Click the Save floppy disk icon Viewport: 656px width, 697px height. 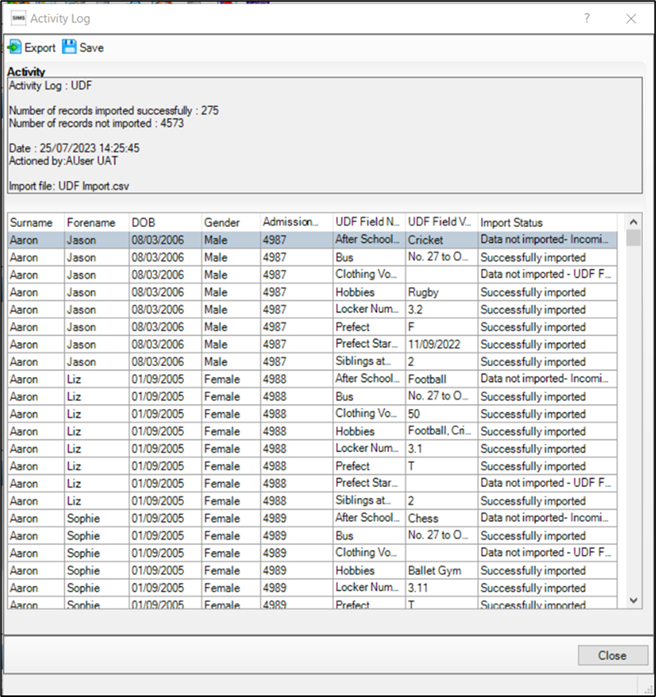(x=69, y=47)
